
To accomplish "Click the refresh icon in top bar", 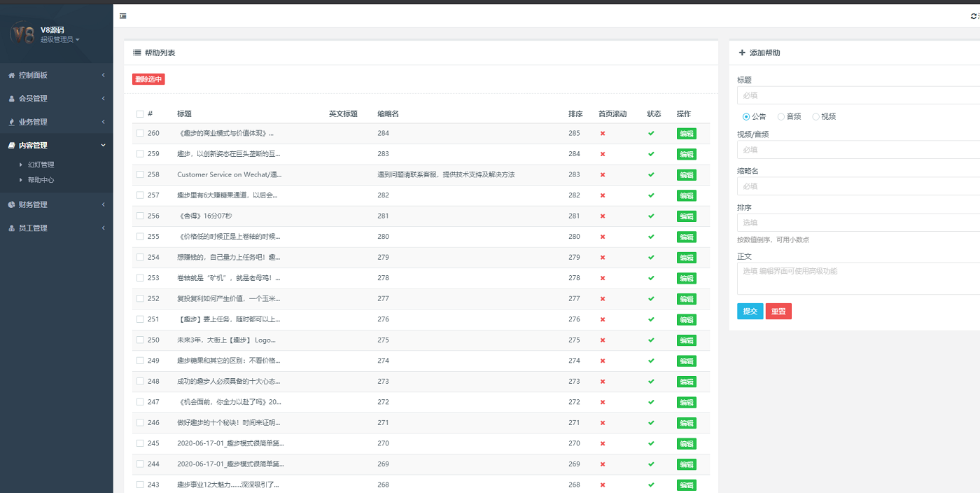I will pyautogui.click(x=973, y=16).
